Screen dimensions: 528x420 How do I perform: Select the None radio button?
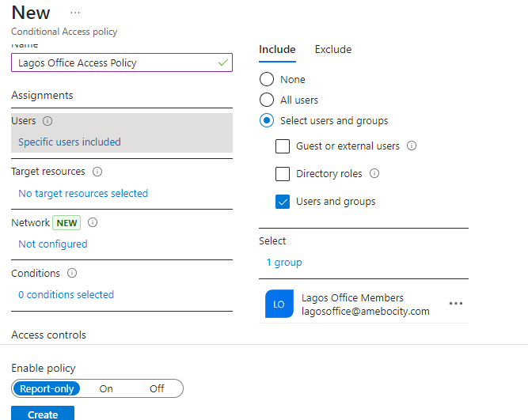[267, 80]
